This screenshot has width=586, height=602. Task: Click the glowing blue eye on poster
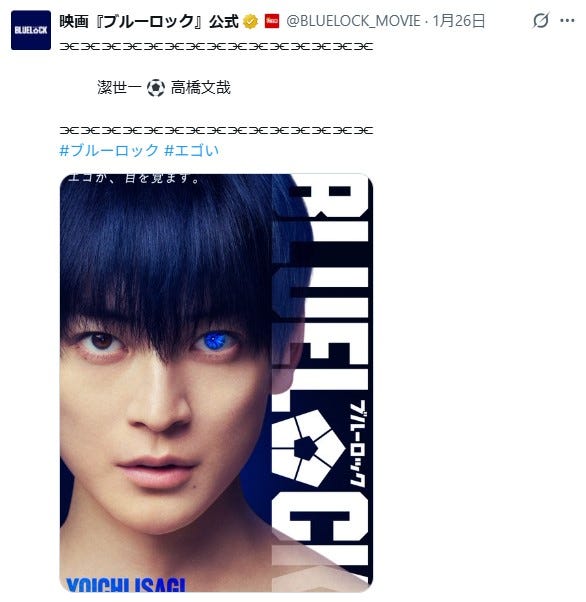pos(215,340)
